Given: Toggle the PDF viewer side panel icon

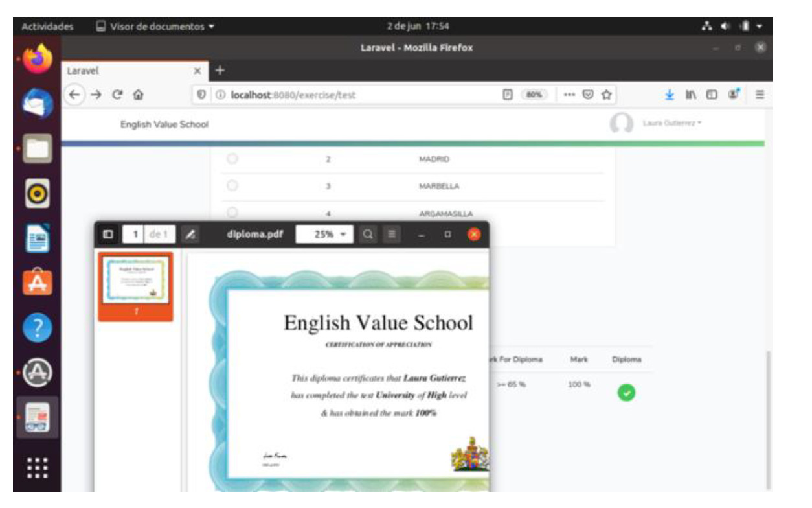Looking at the screenshot, I should click(108, 235).
